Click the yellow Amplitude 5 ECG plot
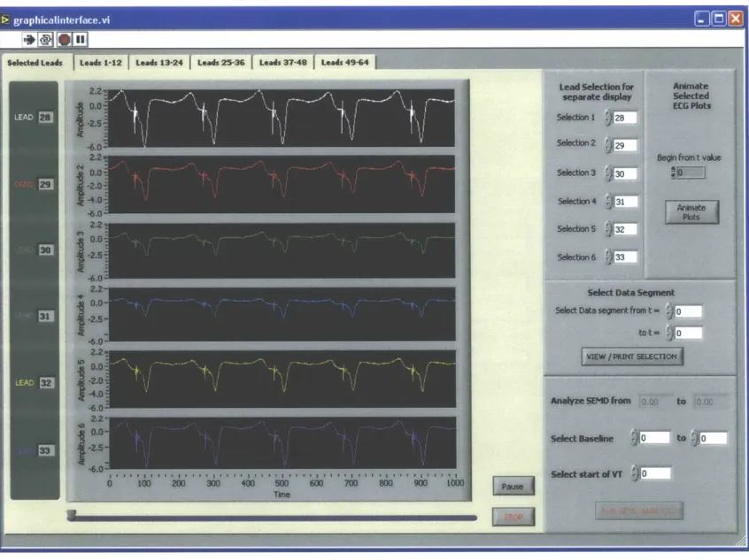The width and height of the screenshot is (749, 560). coord(282,379)
